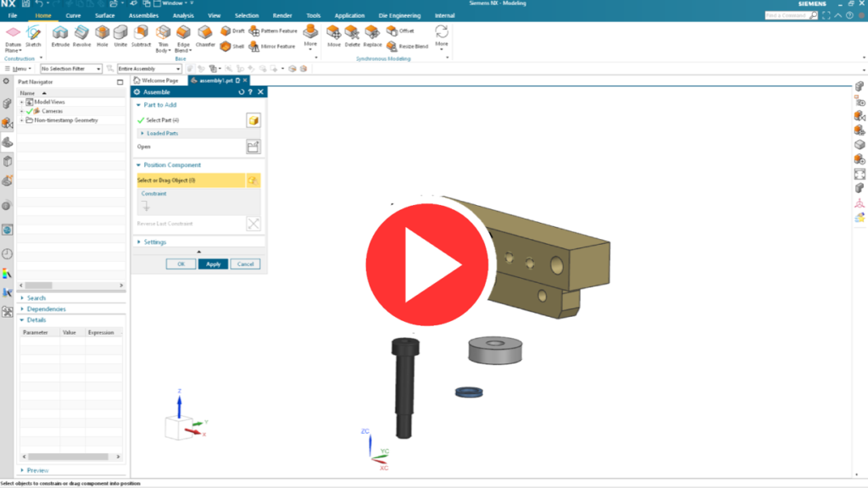The height and width of the screenshot is (488, 868).
Task: Click Cancel in the Assemble dialog
Action: [x=244, y=263]
